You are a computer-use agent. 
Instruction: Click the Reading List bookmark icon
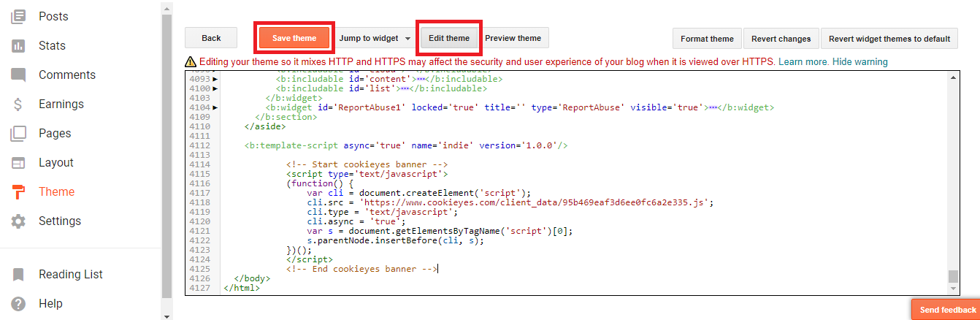(x=18, y=274)
